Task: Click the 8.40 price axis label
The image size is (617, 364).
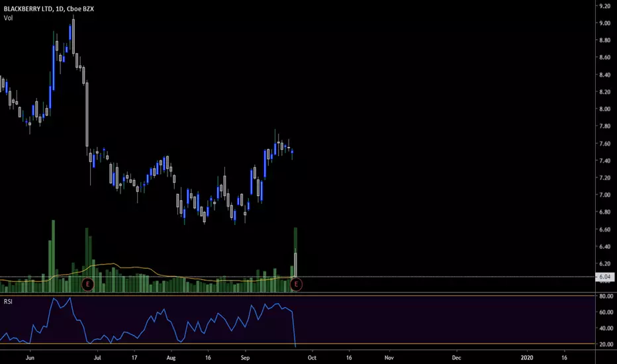Action: (x=605, y=75)
